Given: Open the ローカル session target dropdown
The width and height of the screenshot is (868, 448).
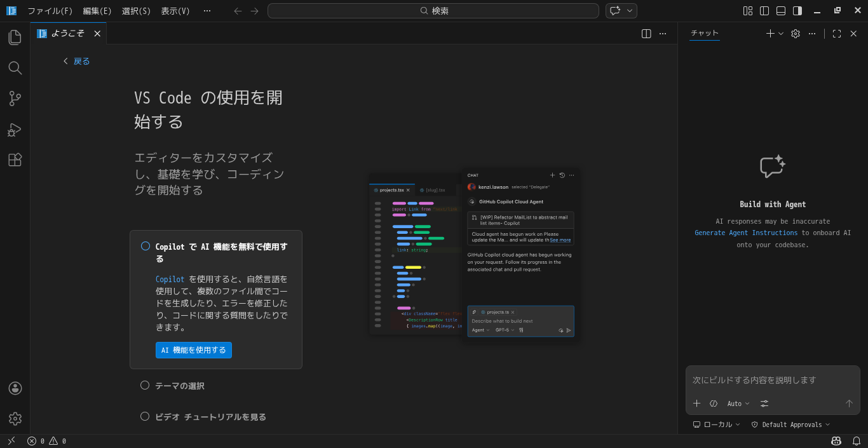Looking at the screenshot, I should (x=717, y=424).
